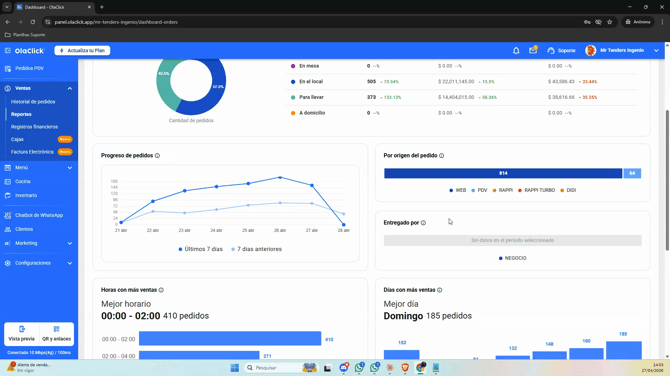Open Vista previa
This screenshot has width=670, height=376.
(21, 334)
